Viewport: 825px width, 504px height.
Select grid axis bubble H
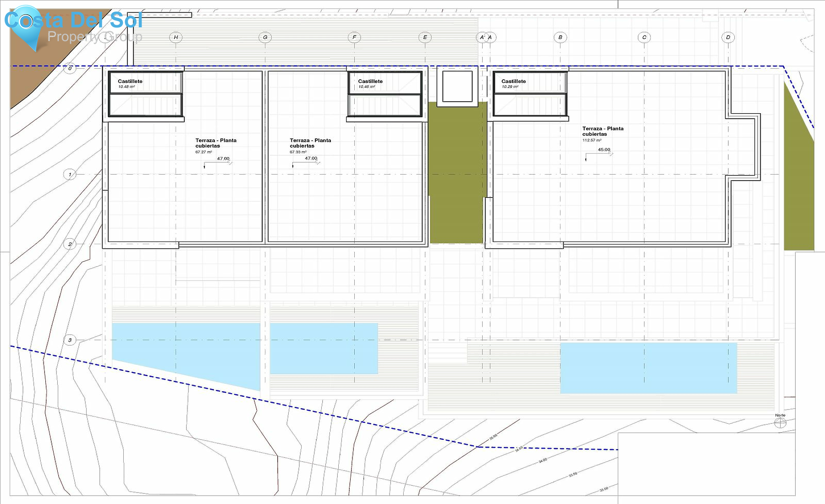point(176,38)
